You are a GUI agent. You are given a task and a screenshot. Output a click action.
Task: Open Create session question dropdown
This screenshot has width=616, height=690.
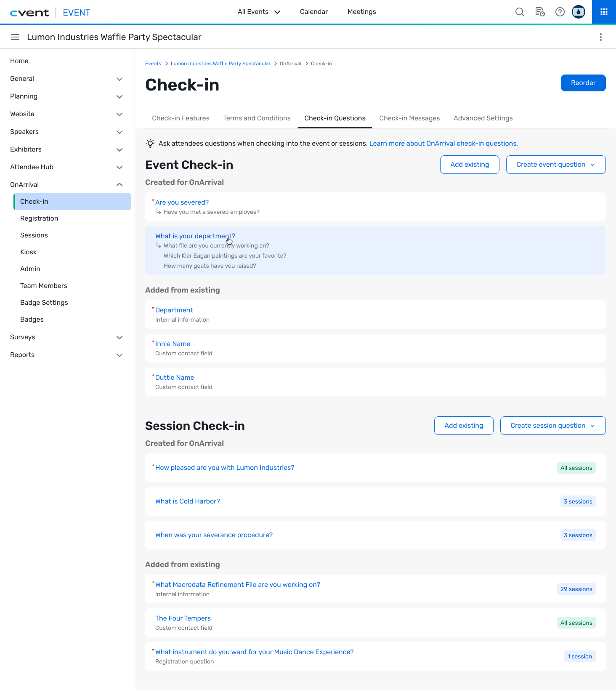tap(553, 426)
